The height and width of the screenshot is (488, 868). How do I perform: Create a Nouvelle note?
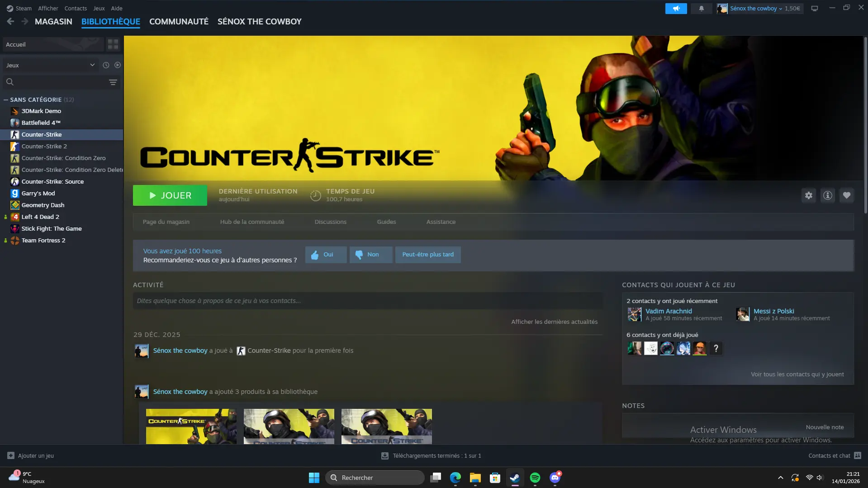click(x=824, y=427)
